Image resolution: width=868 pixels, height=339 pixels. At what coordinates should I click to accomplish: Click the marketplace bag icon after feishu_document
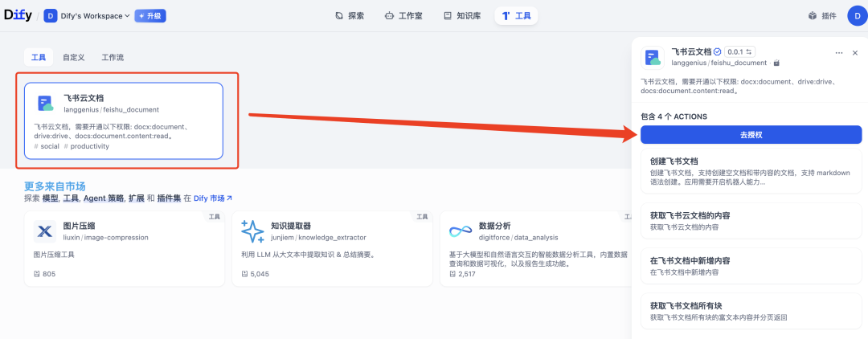coord(776,63)
